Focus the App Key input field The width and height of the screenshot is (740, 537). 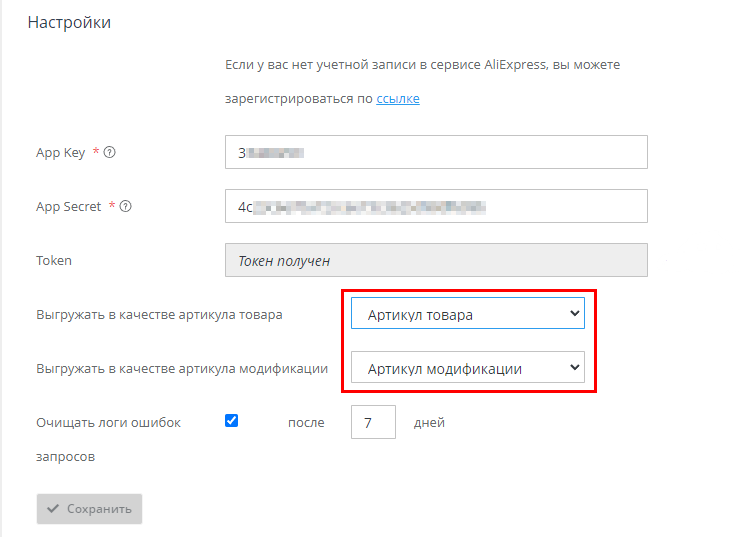point(436,153)
